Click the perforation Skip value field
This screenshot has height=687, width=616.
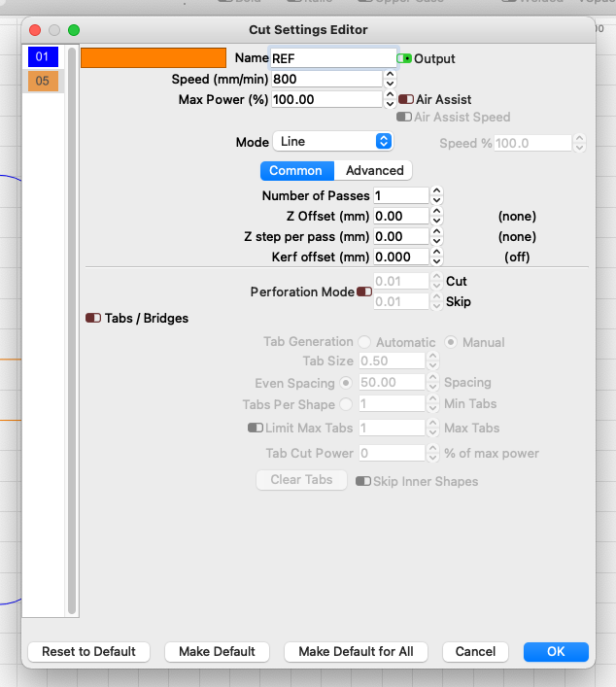pos(401,301)
